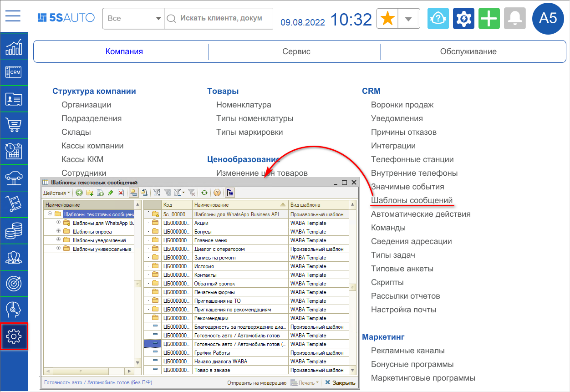The image size is (570, 392).
Task: Click the CRM icon in sidebar
Action: pos(14,72)
